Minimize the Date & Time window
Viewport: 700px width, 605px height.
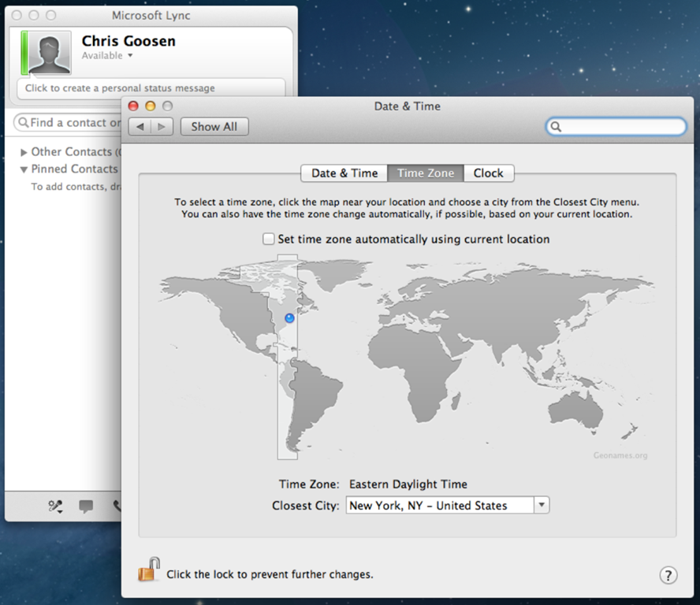coord(151,106)
